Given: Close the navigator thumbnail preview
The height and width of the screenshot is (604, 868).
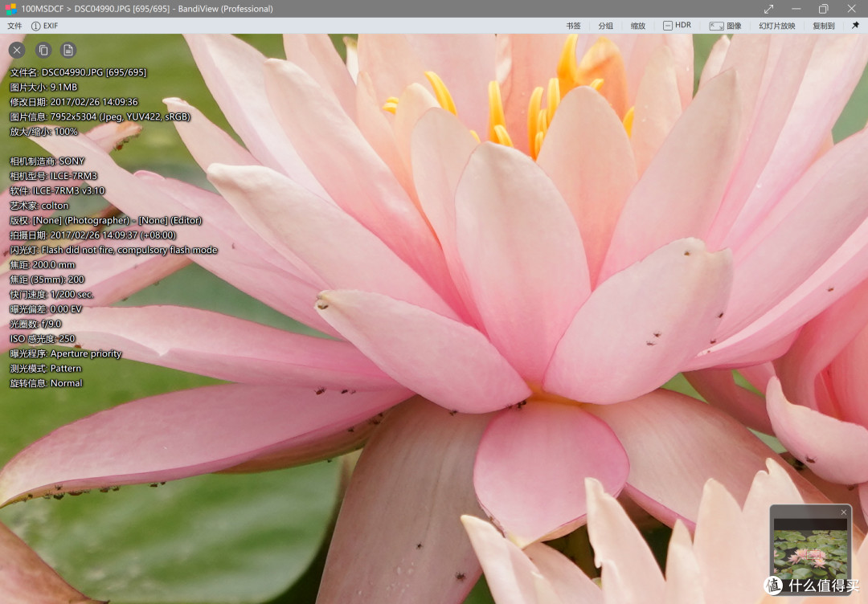Looking at the screenshot, I should click(x=844, y=512).
